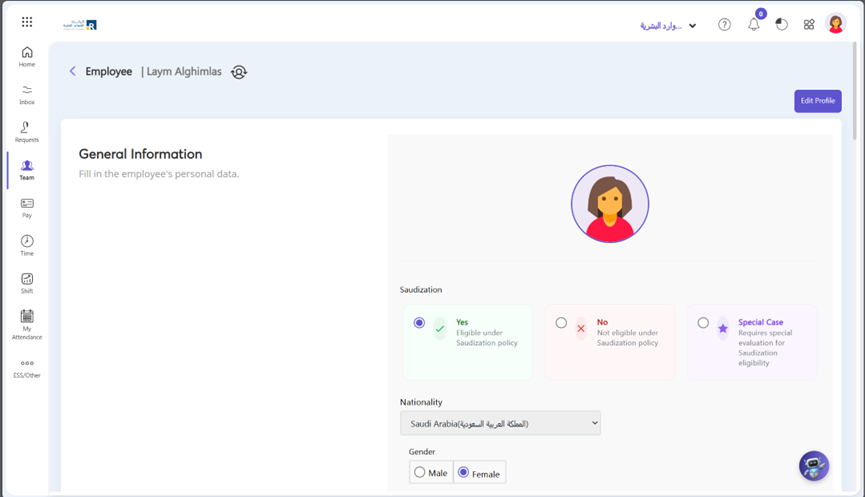Open the Pay section in sidebar
Image resolution: width=865 pixels, height=497 pixels.
pyautogui.click(x=27, y=208)
